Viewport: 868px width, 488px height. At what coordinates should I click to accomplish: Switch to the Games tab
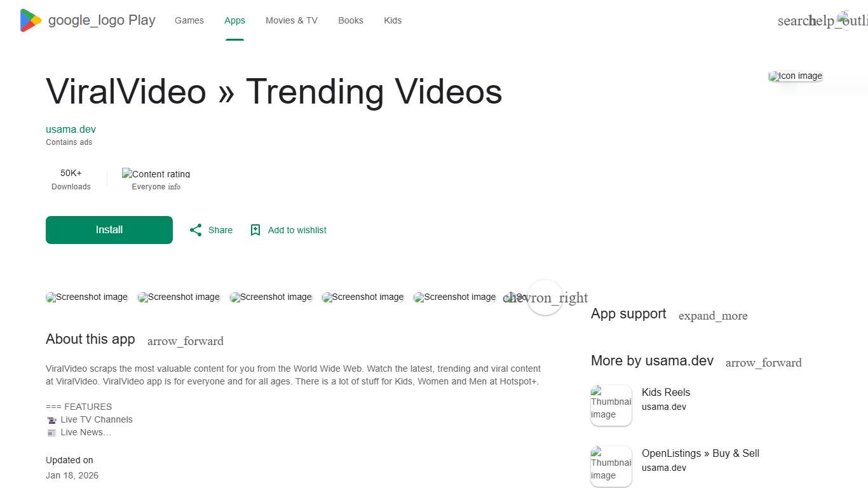tap(189, 20)
